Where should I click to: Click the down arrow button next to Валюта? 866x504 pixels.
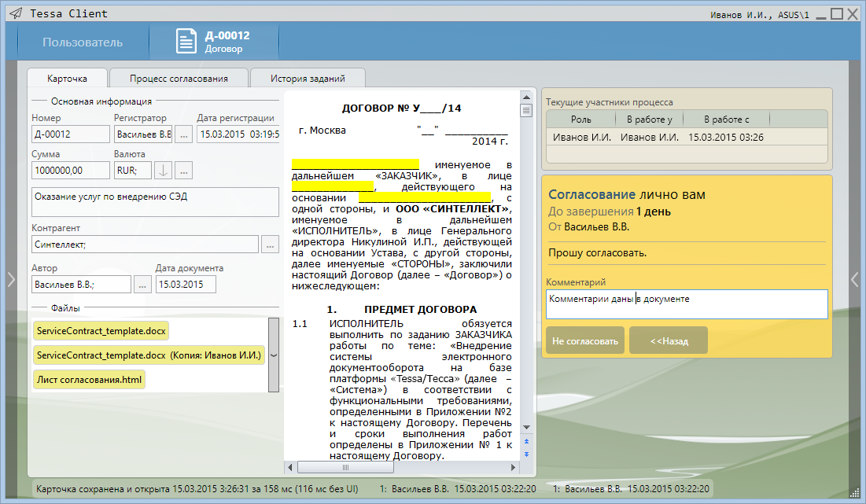pos(163,170)
